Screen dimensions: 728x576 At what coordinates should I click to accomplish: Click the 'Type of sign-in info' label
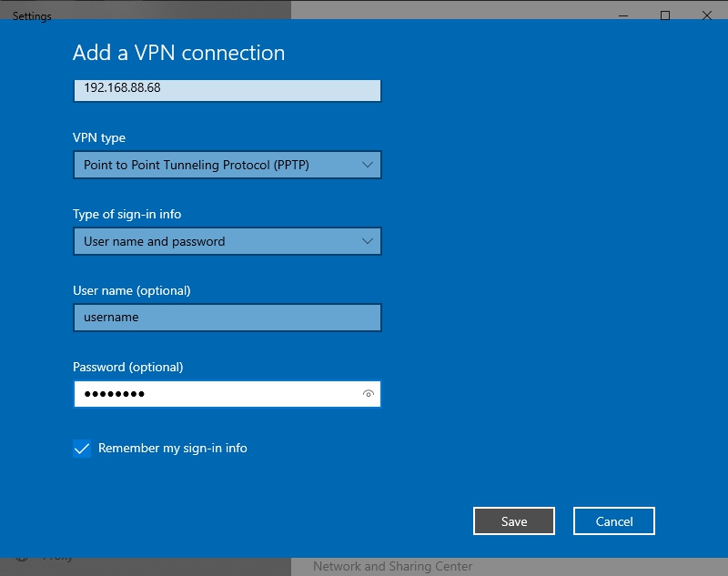pyautogui.click(x=126, y=215)
